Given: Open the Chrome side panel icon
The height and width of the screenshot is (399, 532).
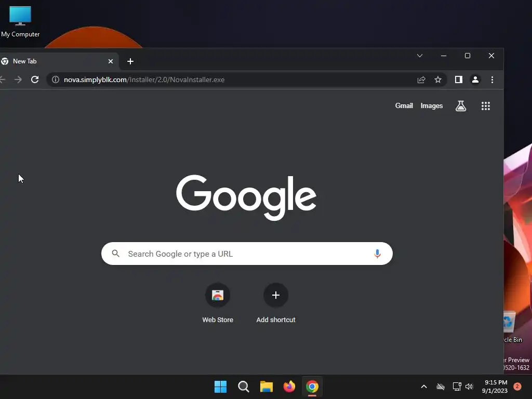Looking at the screenshot, I should [458, 79].
